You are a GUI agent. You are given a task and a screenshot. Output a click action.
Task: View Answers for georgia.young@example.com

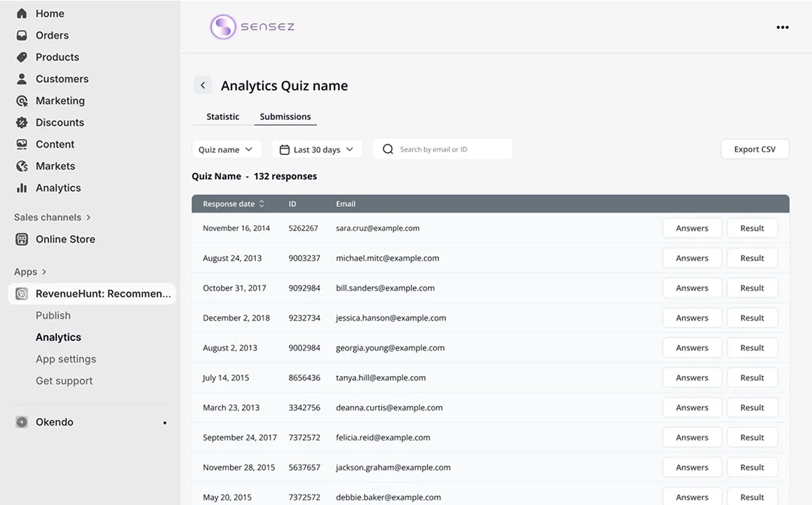click(692, 348)
